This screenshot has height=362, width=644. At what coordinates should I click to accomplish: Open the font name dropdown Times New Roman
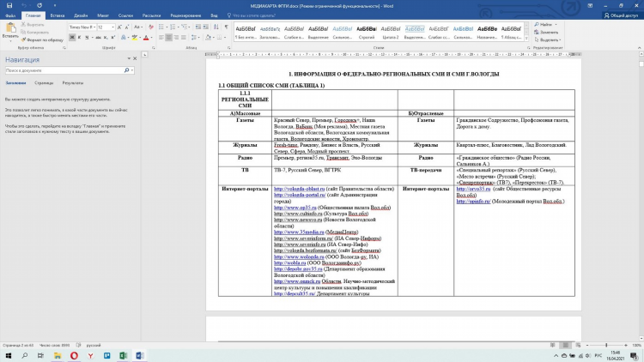94,27
